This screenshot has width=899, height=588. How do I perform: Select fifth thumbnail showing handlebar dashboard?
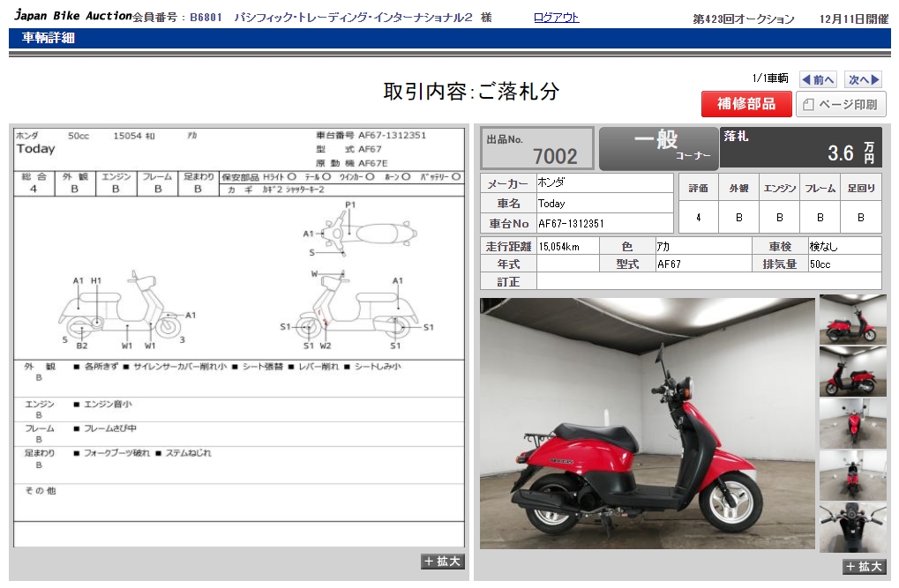click(852, 528)
